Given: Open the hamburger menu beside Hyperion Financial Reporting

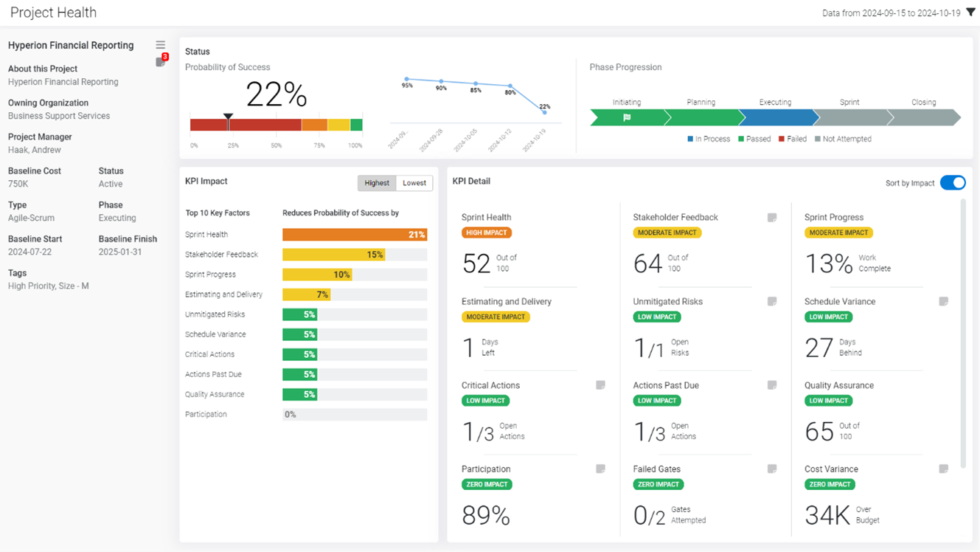Looking at the screenshot, I should pos(160,44).
